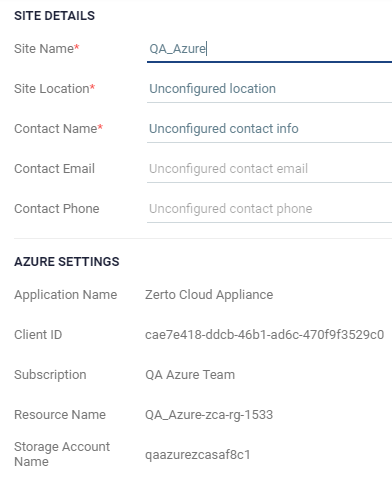Click the Contact Phone label
The height and width of the screenshot is (491, 392).
click(x=57, y=209)
